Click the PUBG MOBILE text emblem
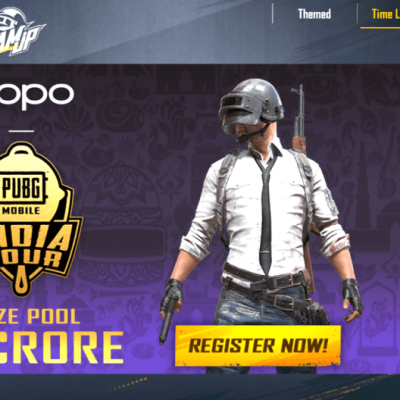Image resolution: width=400 pixels, height=400 pixels. [x=23, y=193]
